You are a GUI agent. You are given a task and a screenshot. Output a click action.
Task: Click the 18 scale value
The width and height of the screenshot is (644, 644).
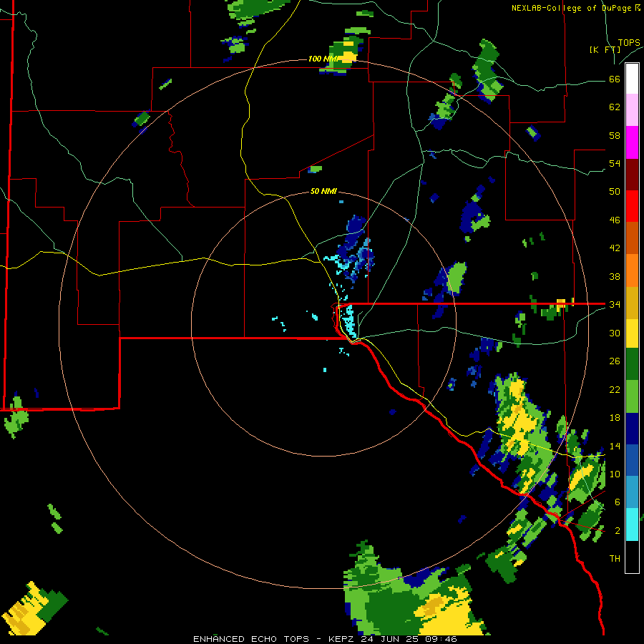pyautogui.click(x=615, y=418)
